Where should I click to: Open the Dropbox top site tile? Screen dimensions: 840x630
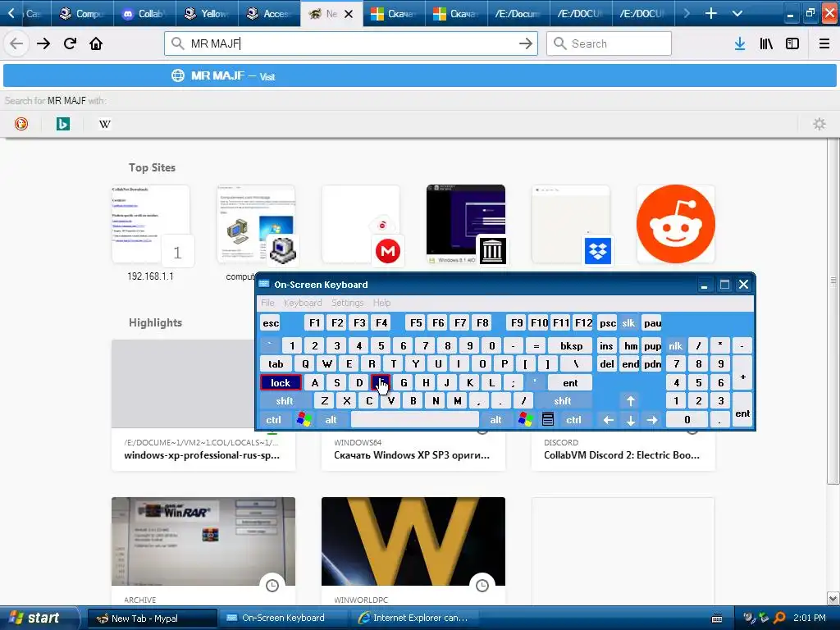pyautogui.click(x=571, y=225)
